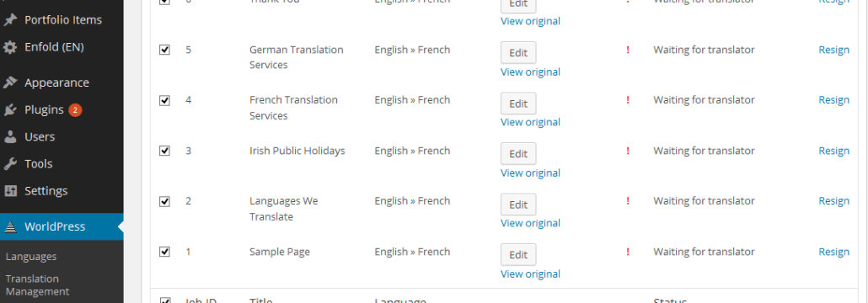Click the Enfold (EN) gear icon
This screenshot has width=868, height=303.
pos(10,47)
